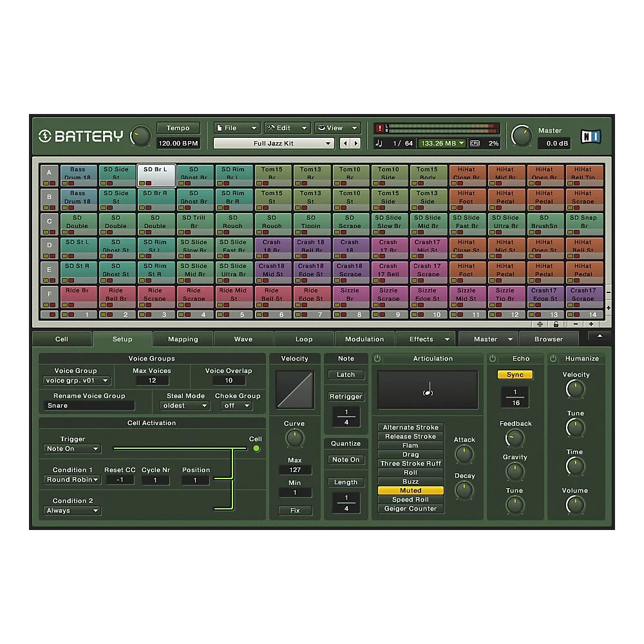Open the Full Jazz Kit preset dropdown
Image resolution: width=644 pixels, height=644 pixels.
pos(274,144)
